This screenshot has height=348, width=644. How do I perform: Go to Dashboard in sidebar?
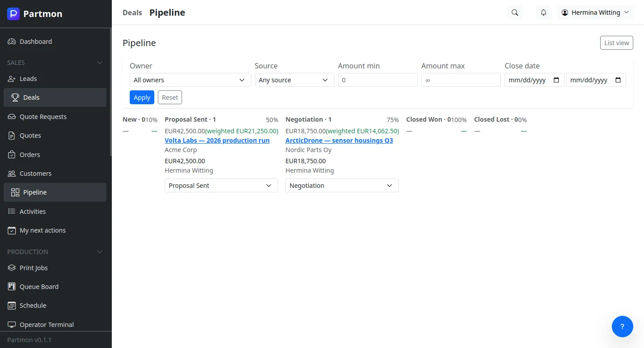[55, 42]
